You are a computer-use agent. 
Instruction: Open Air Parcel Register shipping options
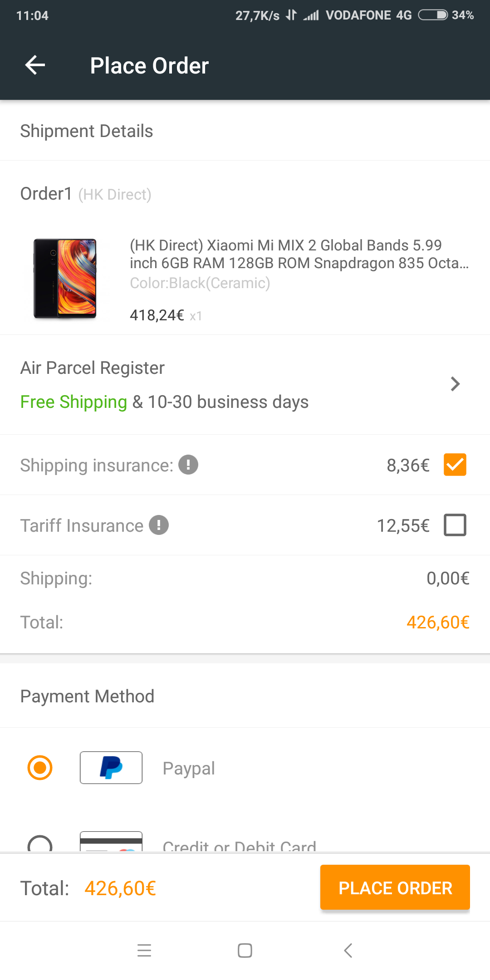point(93,368)
